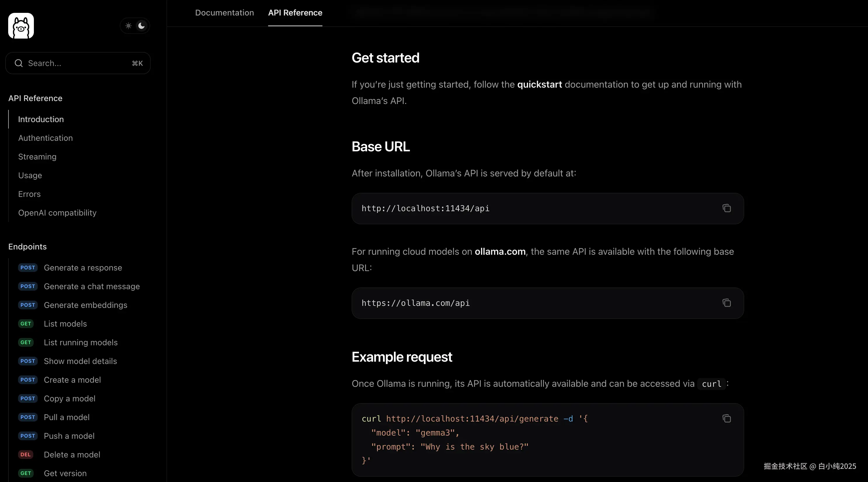This screenshot has height=482, width=868.
Task: Select dark mode moon icon
Action: pyautogui.click(x=142, y=26)
